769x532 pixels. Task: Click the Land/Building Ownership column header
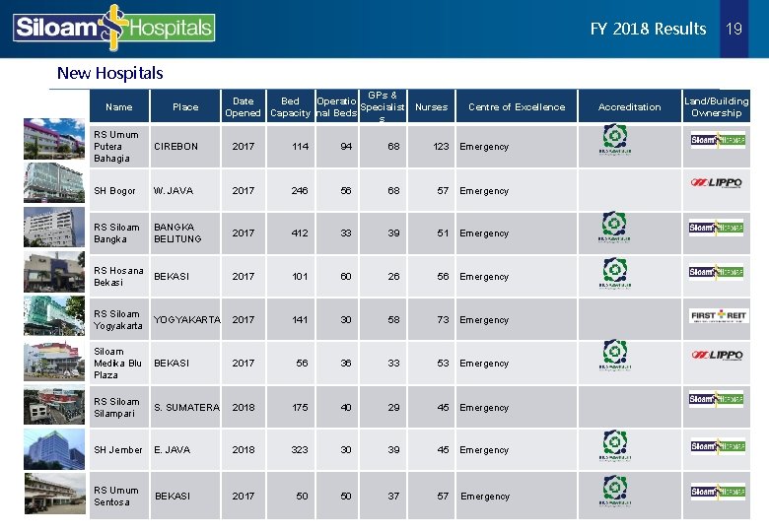tap(717, 106)
